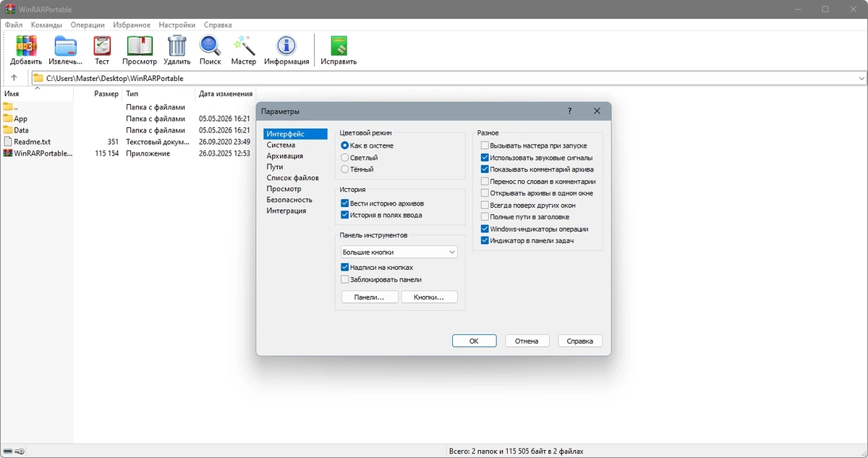This screenshot has height=458, width=868.
Task: Click the Удалить trash icon
Action: [x=177, y=46]
